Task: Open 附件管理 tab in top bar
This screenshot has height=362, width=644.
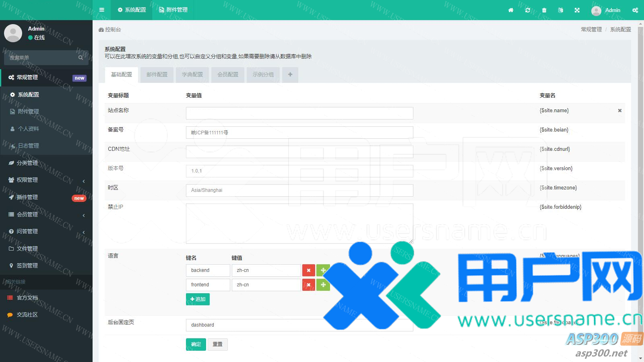Action: click(x=173, y=10)
